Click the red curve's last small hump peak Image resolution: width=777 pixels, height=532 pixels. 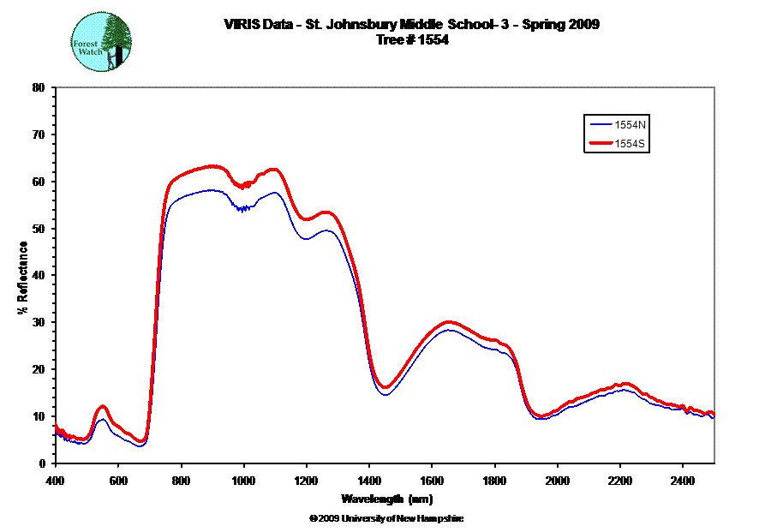(625, 384)
